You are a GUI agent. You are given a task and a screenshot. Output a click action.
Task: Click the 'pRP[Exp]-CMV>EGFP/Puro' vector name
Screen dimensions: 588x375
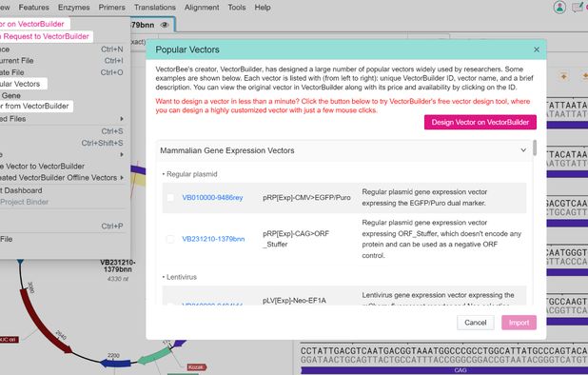coord(306,198)
